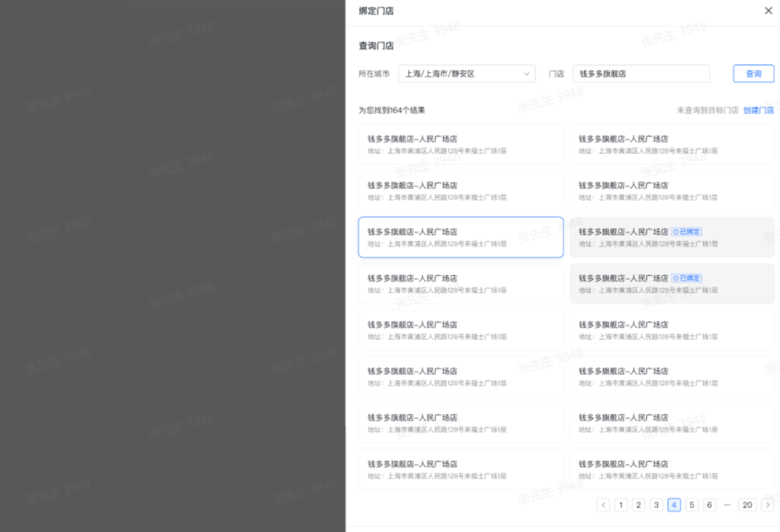Switch to page 5
This screenshot has width=780, height=532.
point(691,505)
